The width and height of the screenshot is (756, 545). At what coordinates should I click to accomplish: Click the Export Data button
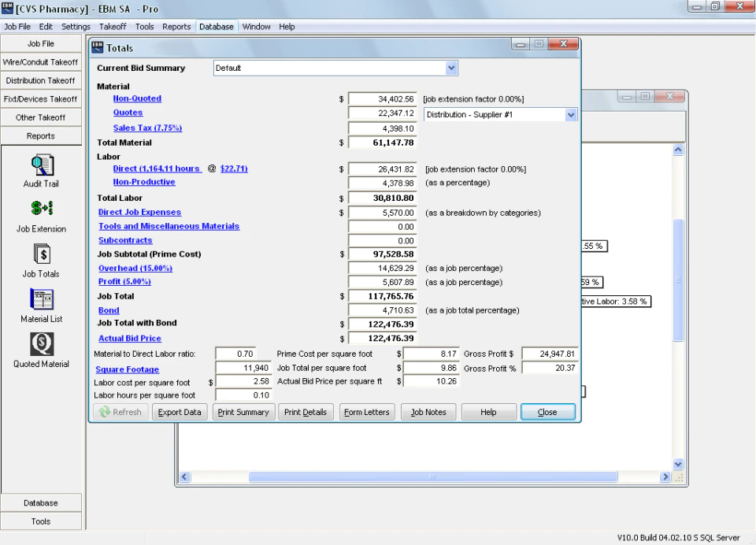click(179, 411)
